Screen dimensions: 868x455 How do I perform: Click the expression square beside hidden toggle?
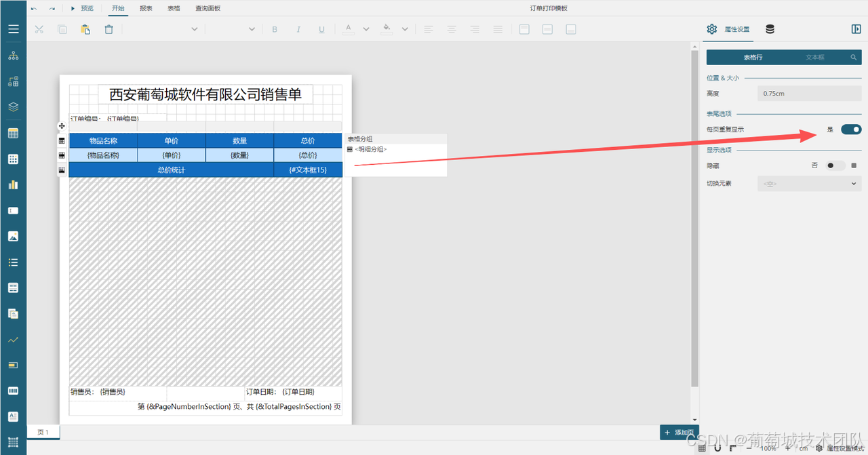pos(854,165)
